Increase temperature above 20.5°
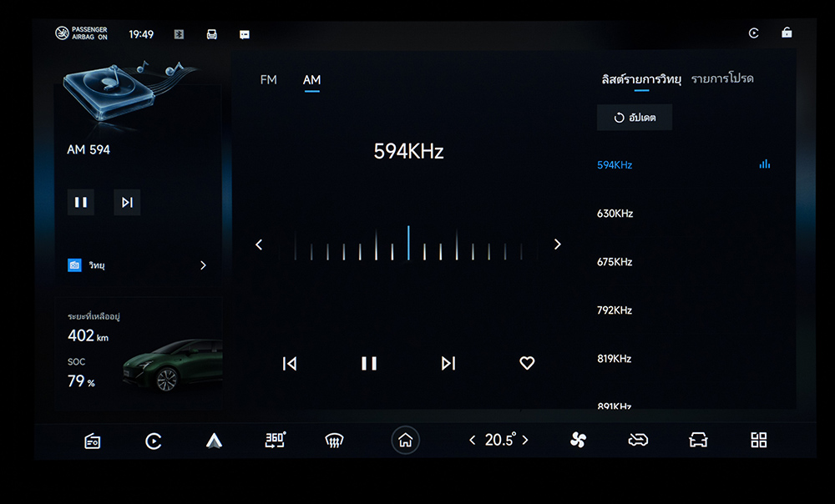 (x=525, y=440)
